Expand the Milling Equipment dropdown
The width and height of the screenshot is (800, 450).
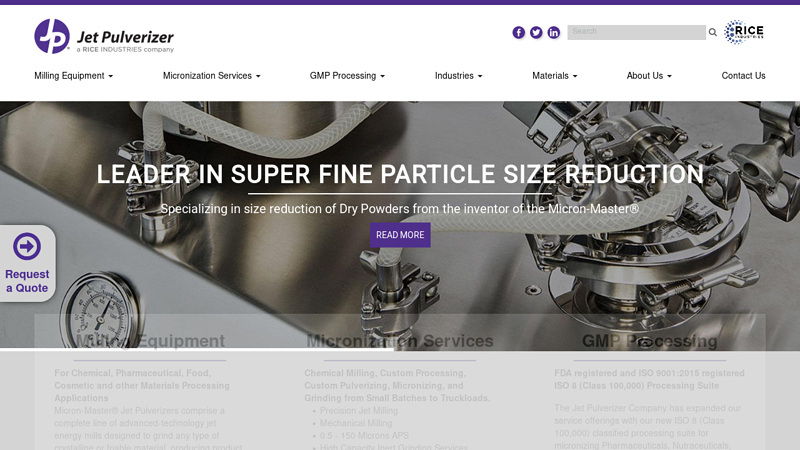tap(73, 76)
